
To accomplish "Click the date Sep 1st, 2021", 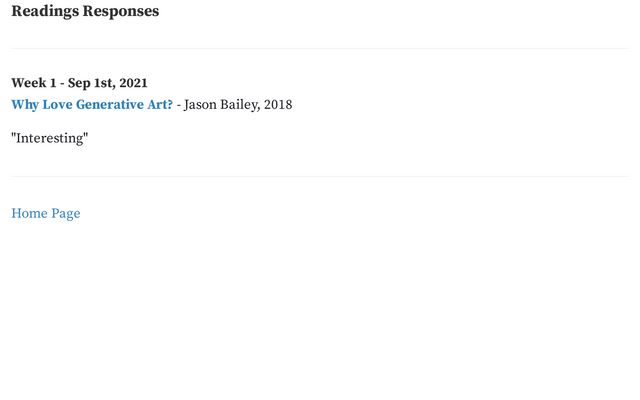I will click(108, 83).
